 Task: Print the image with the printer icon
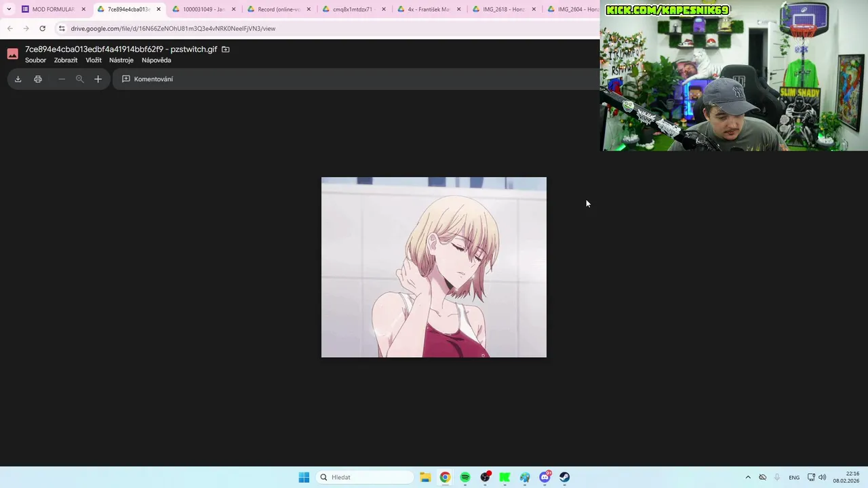click(x=38, y=79)
